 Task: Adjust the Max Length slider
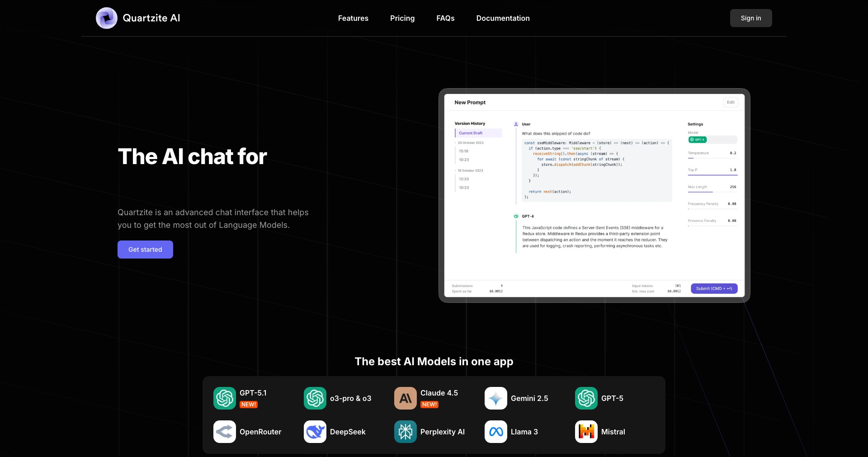click(x=712, y=192)
